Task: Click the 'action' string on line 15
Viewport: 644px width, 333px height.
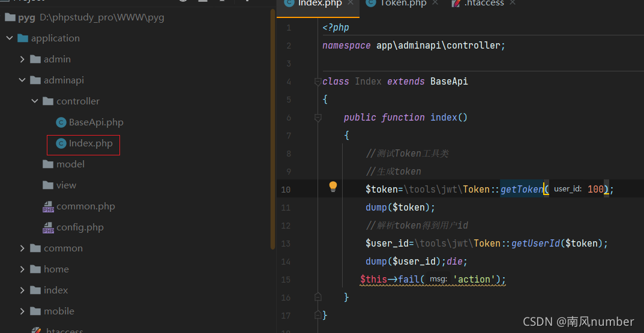Action: point(474,280)
